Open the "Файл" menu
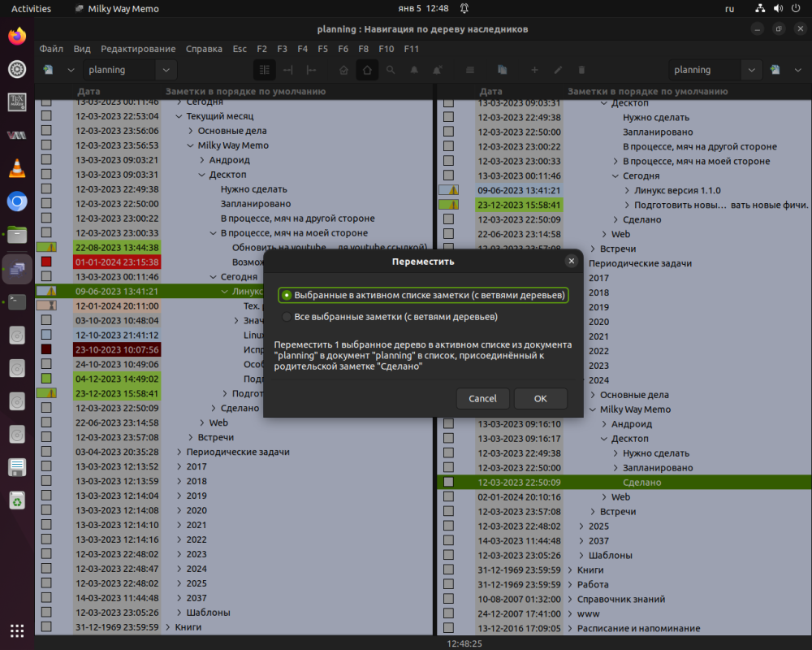Image resolution: width=812 pixels, height=650 pixels. coord(51,49)
